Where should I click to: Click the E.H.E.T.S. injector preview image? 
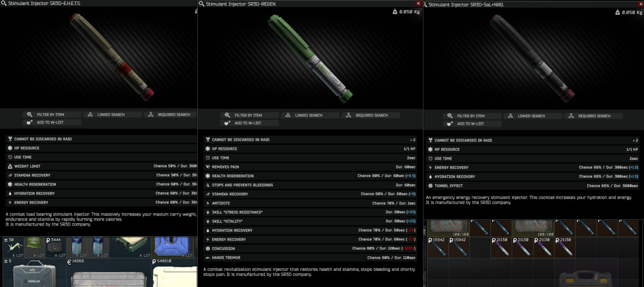click(112, 56)
